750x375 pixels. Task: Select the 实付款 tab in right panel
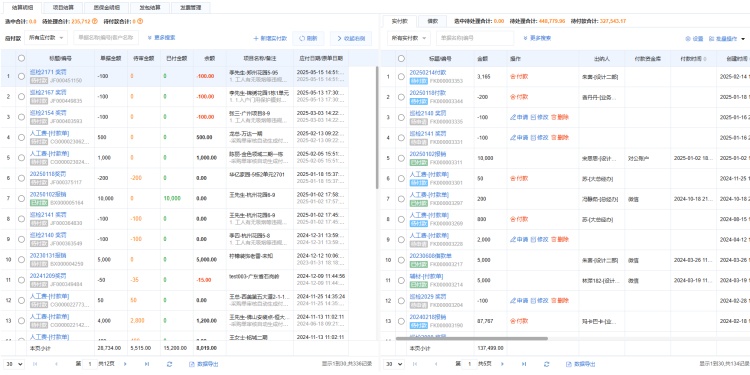click(399, 21)
